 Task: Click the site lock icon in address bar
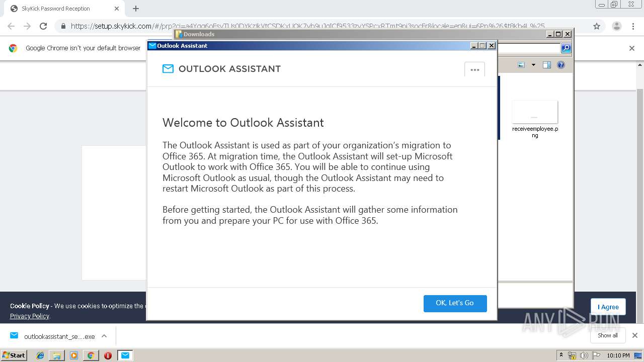coord(63,26)
